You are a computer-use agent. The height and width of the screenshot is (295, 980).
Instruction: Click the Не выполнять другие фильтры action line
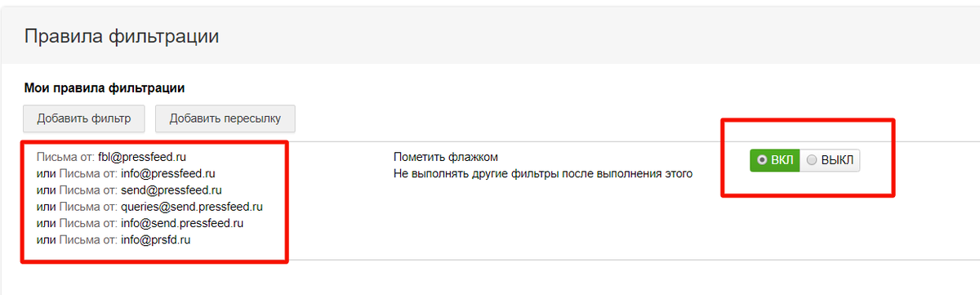[542, 173]
